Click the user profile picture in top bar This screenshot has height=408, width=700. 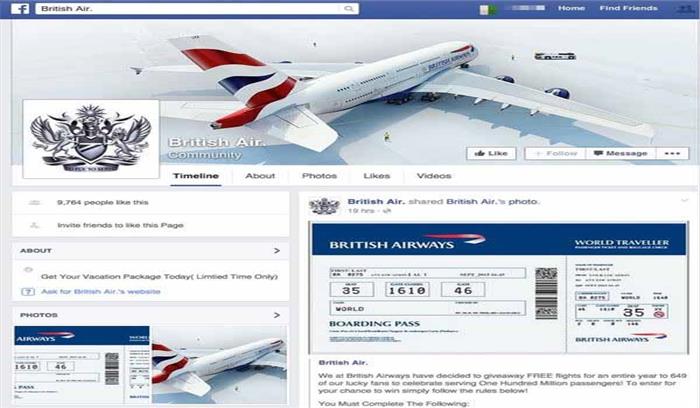pyautogui.click(x=487, y=9)
